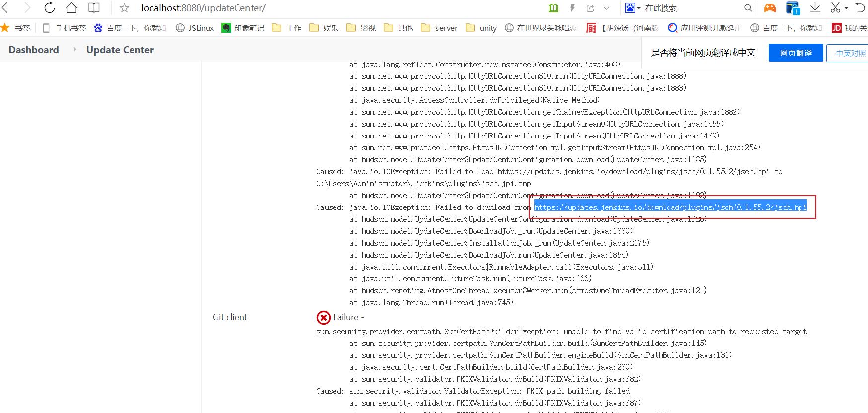Image resolution: width=868 pixels, height=413 pixels.
Task: Open the reading mode book icon
Action: point(94,8)
